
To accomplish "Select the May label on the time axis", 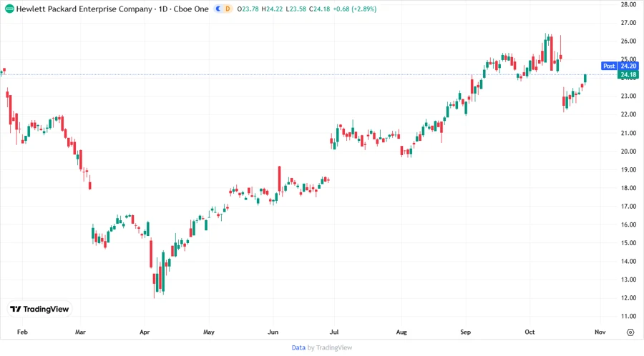I will pyautogui.click(x=209, y=332).
